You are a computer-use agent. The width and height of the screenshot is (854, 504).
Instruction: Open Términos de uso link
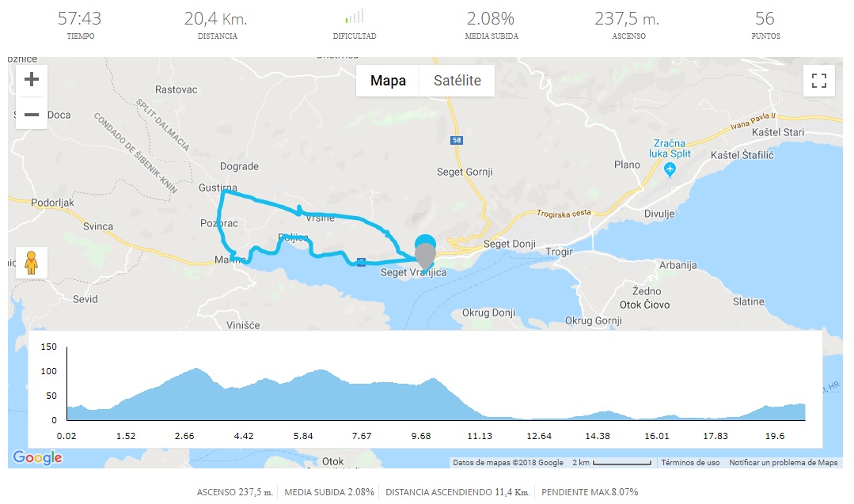coord(690,463)
